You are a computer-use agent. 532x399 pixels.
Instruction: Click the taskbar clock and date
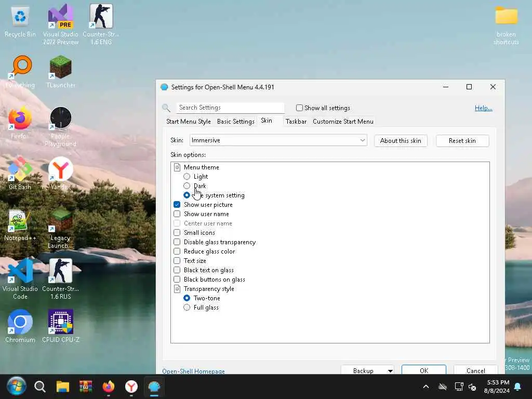pos(497,387)
